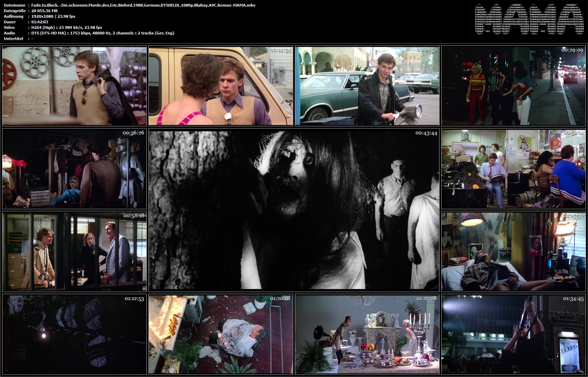Click the file name text ending in MAMA.mkv
This screenshot has width=588, height=377.
point(143,5)
